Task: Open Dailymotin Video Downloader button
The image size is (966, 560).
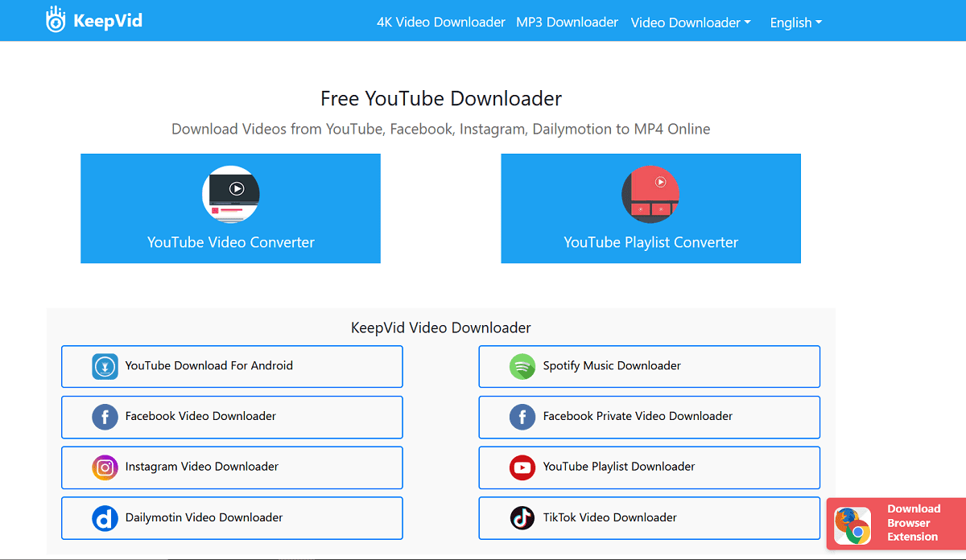Action: tap(232, 518)
